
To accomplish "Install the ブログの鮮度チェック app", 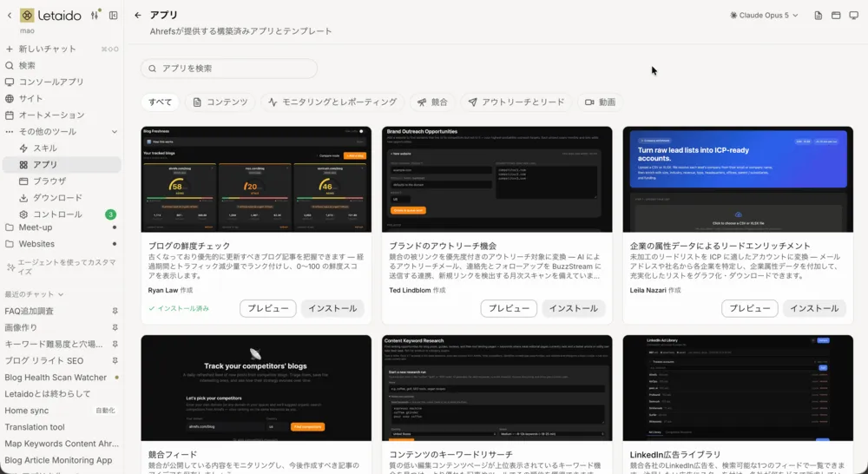I will pyautogui.click(x=332, y=308).
